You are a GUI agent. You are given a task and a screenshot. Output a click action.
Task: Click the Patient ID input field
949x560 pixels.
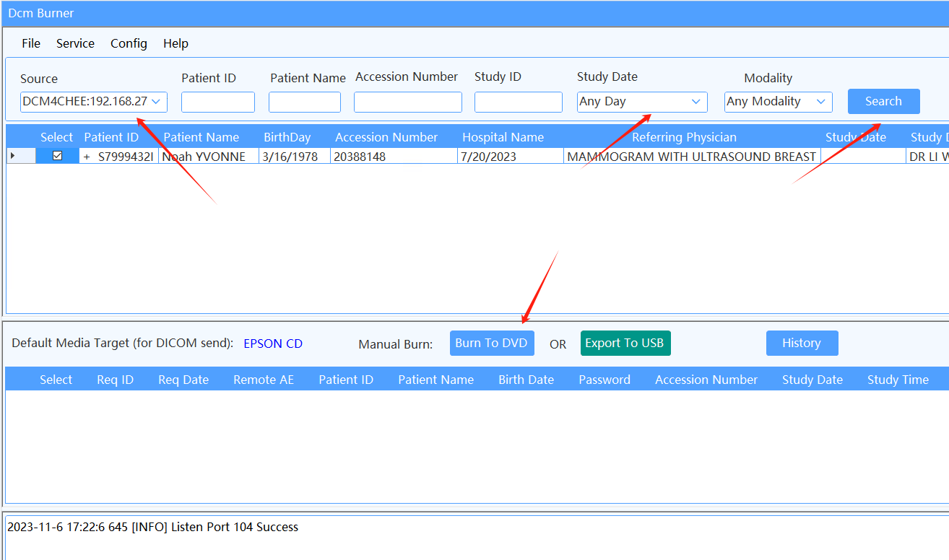click(217, 102)
